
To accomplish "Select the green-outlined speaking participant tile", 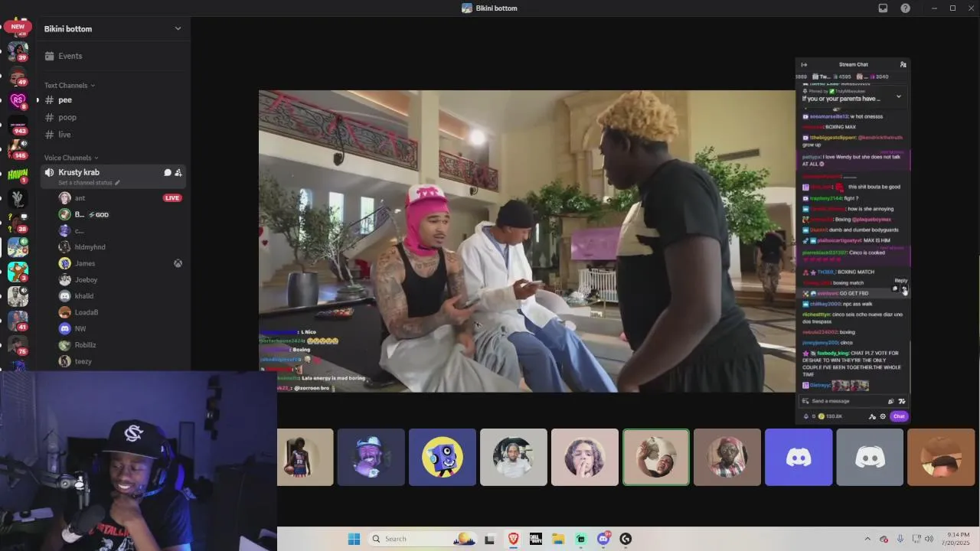I will tap(656, 457).
